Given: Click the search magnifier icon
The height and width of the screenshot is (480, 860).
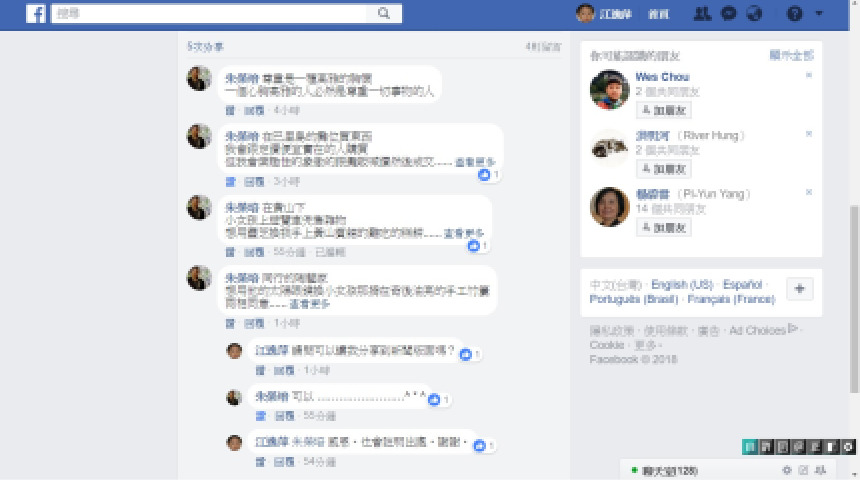Looking at the screenshot, I should pyautogui.click(x=384, y=13).
